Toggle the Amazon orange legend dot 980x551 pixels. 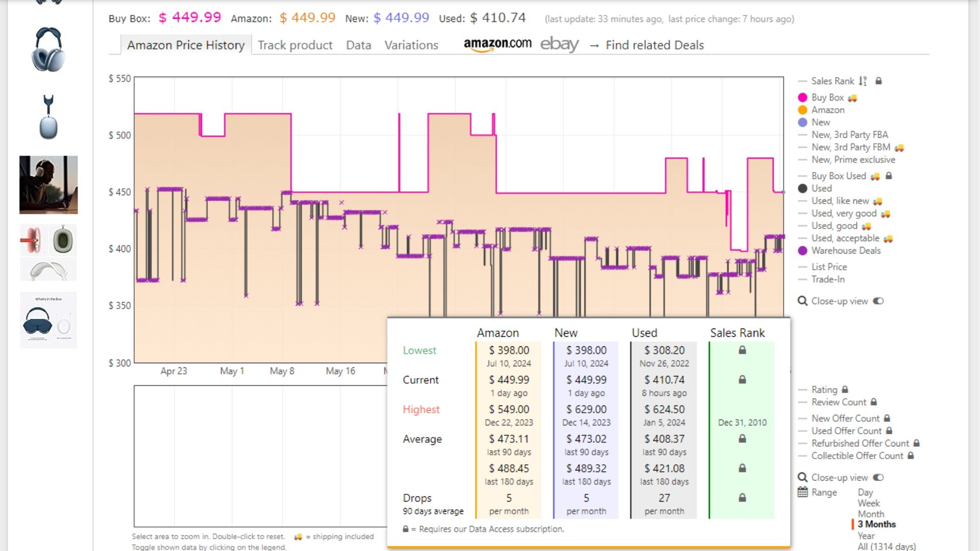click(802, 110)
